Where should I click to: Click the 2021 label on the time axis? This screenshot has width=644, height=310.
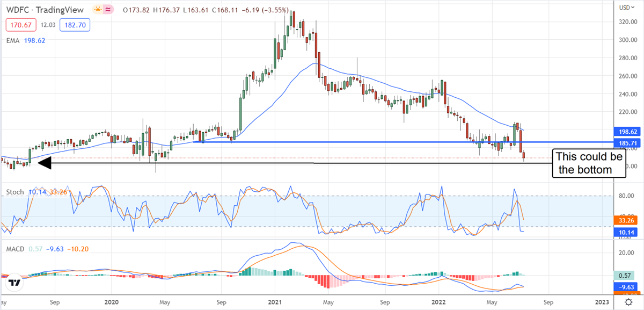[x=275, y=301]
